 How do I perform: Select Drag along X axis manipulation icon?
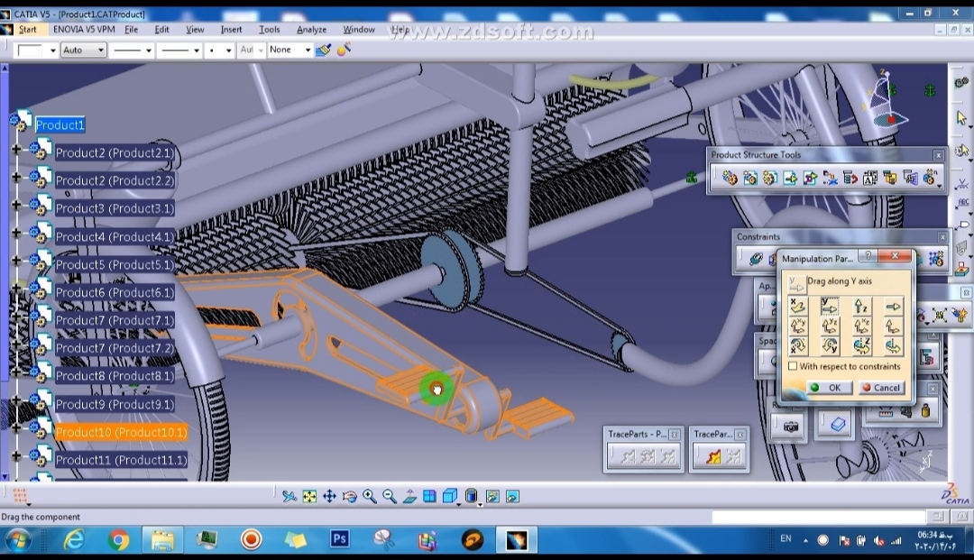coord(797,306)
